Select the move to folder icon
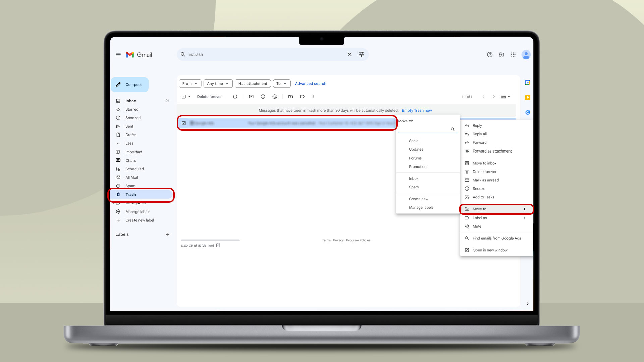The height and width of the screenshot is (362, 644). click(290, 96)
